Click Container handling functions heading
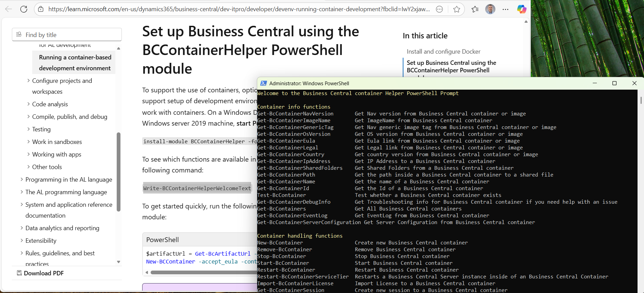 point(300,236)
